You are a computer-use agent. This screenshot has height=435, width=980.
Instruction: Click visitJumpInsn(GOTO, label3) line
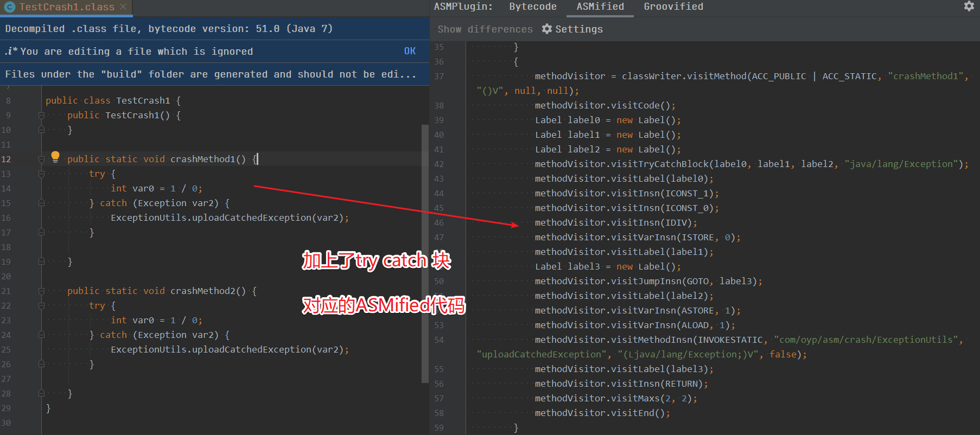pos(648,281)
